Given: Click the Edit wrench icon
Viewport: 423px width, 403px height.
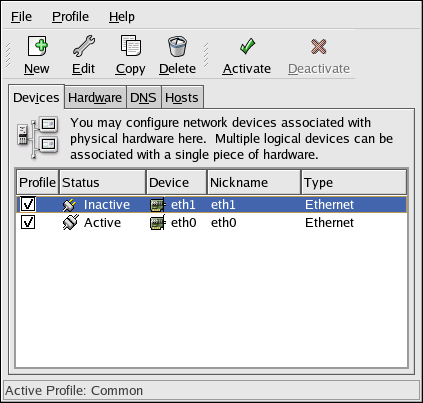Looking at the screenshot, I should pos(84,46).
